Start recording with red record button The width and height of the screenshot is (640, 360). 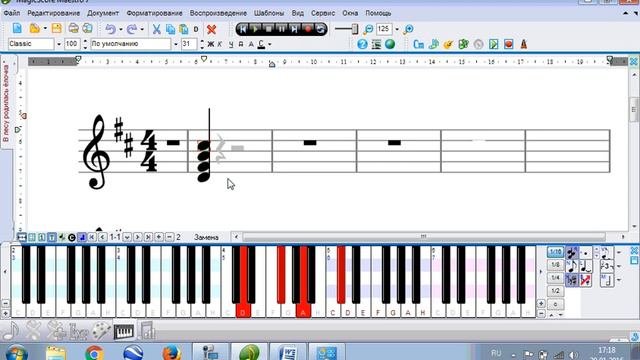point(308,29)
